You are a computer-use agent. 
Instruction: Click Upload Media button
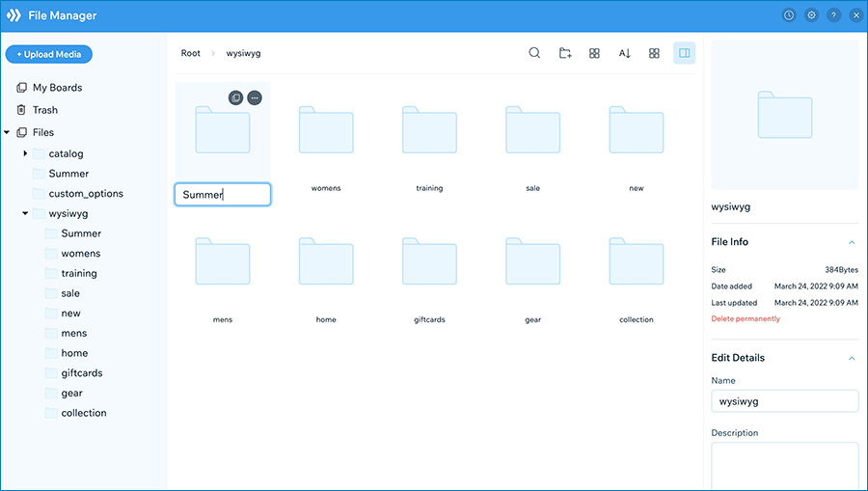click(x=49, y=54)
